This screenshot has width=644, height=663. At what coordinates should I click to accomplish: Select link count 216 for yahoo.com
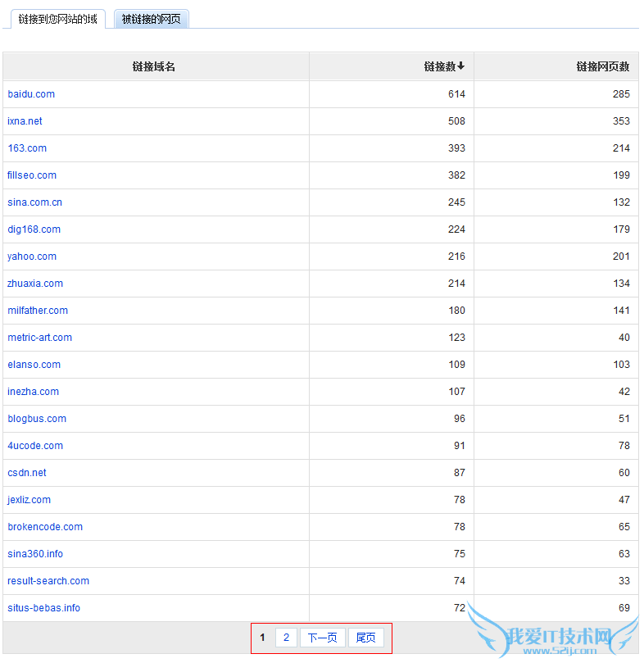click(x=456, y=257)
